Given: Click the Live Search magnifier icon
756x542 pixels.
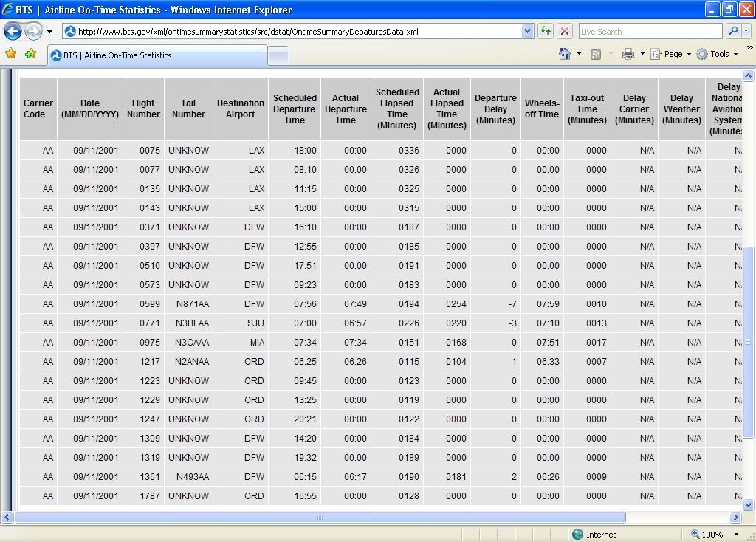Looking at the screenshot, I should coord(733,31).
